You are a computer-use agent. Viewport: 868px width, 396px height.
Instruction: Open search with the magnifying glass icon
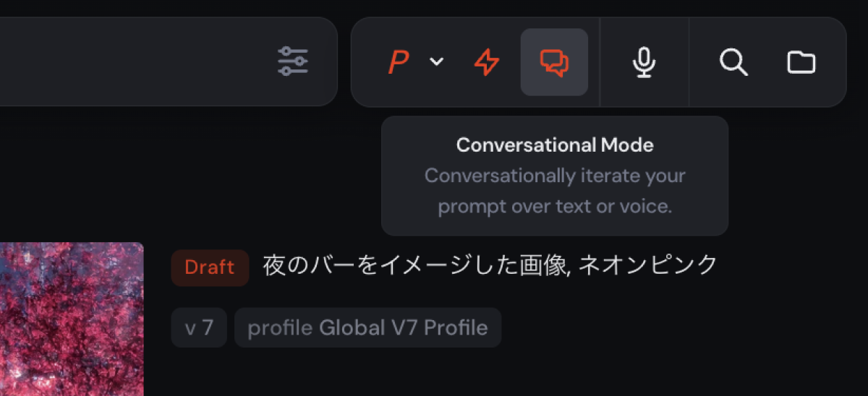coord(733,62)
